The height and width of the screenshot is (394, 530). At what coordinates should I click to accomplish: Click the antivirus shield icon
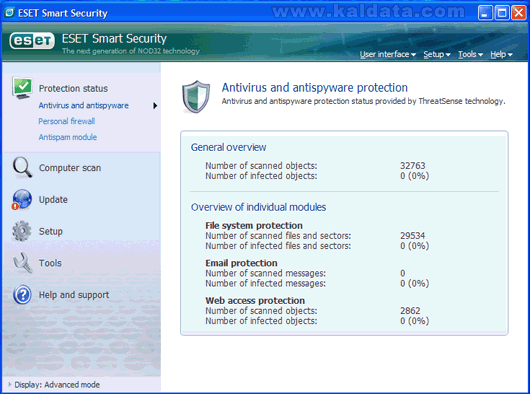(196, 97)
